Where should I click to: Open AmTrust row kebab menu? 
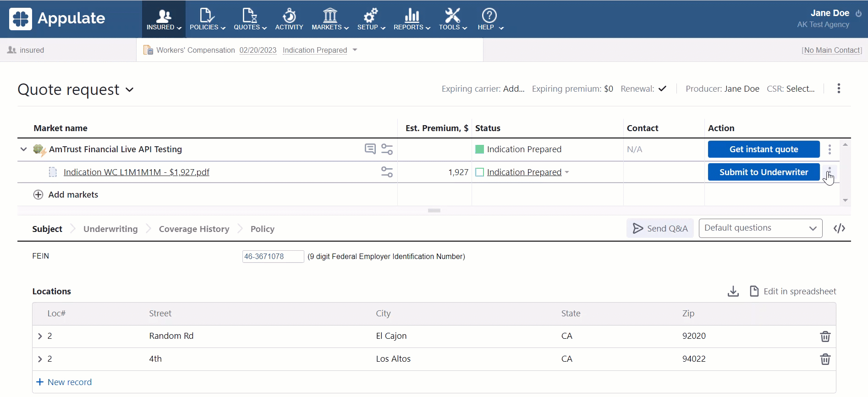pos(830,149)
